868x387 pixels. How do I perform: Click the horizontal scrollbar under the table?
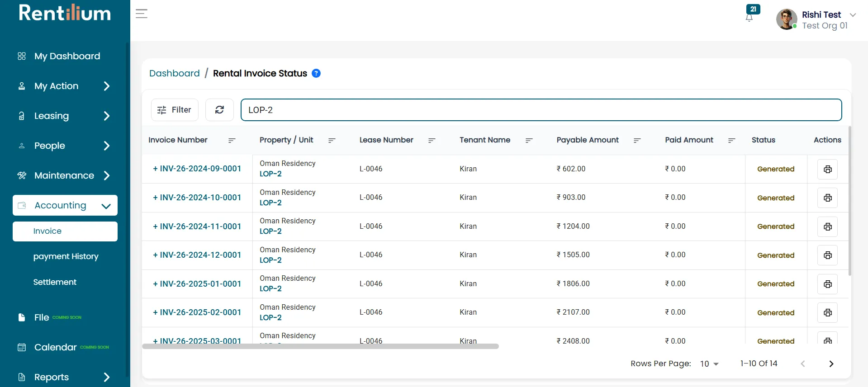click(320, 346)
